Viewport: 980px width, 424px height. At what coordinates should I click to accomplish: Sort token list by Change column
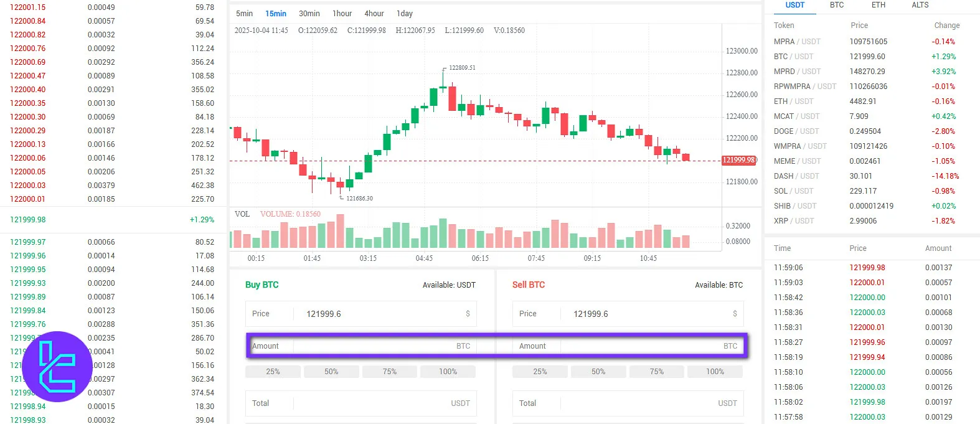click(x=946, y=26)
